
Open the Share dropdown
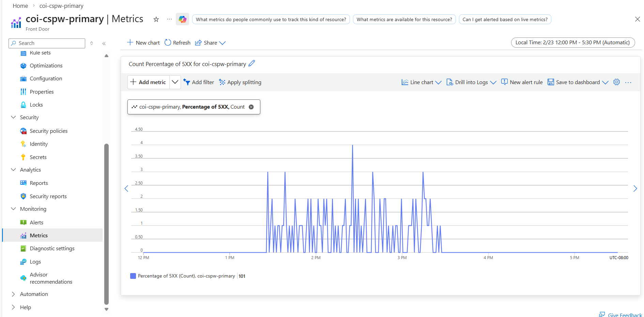(210, 43)
